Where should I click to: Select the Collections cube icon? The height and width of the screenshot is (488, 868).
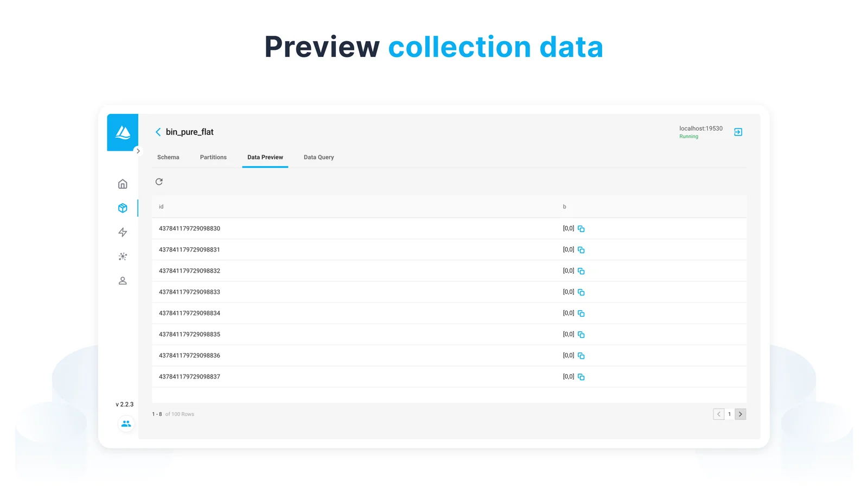click(123, 208)
